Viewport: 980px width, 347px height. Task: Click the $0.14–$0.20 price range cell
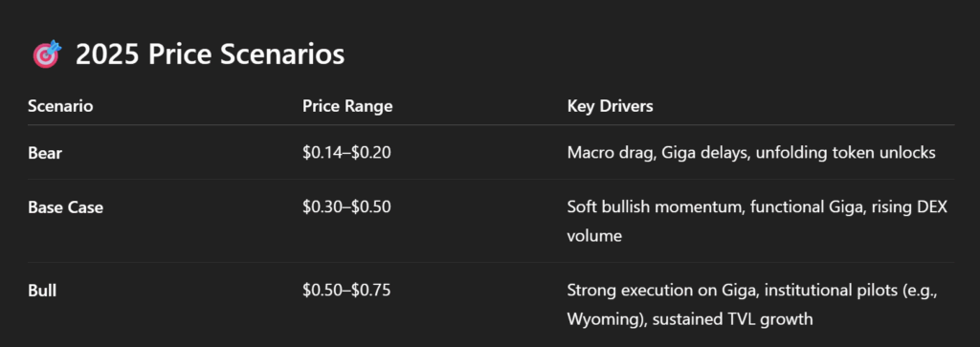(346, 152)
